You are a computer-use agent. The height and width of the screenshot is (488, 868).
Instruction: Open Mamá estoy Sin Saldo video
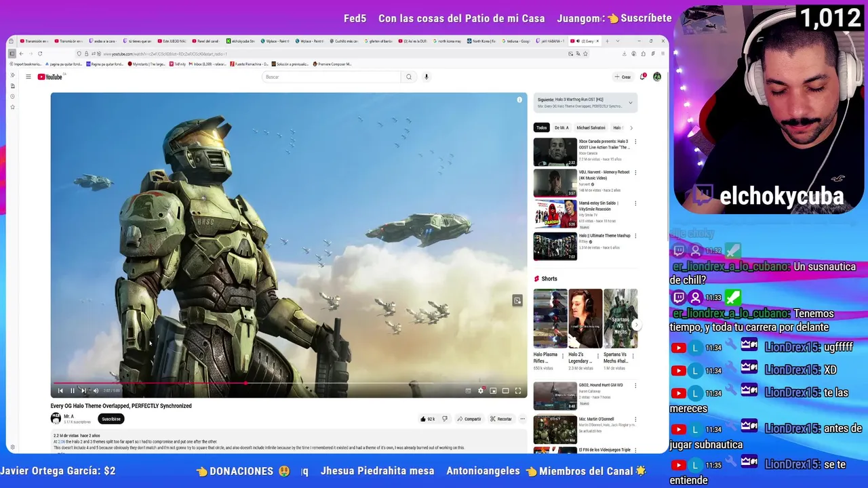tap(555, 214)
